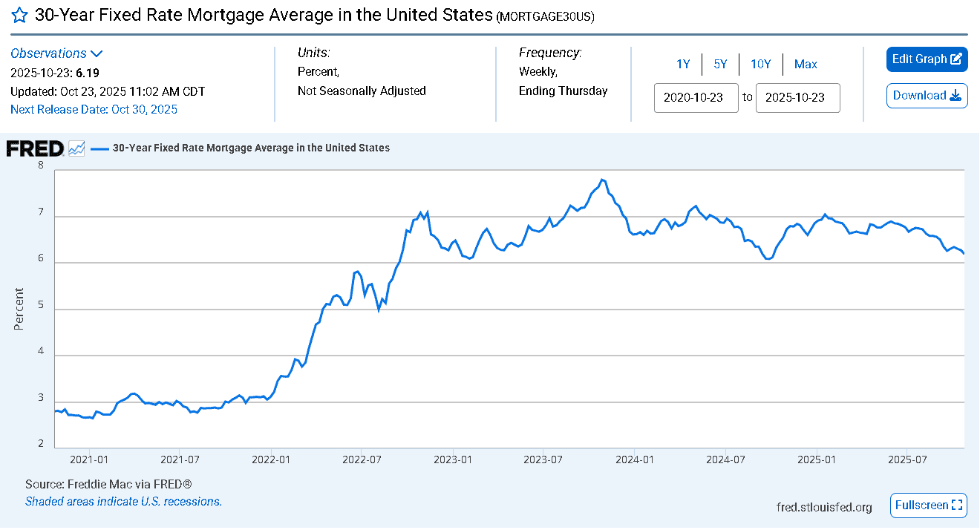The height and width of the screenshot is (530, 980).
Task: Click the fullscreen expand icon
Action: pyautogui.click(x=958, y=506)
